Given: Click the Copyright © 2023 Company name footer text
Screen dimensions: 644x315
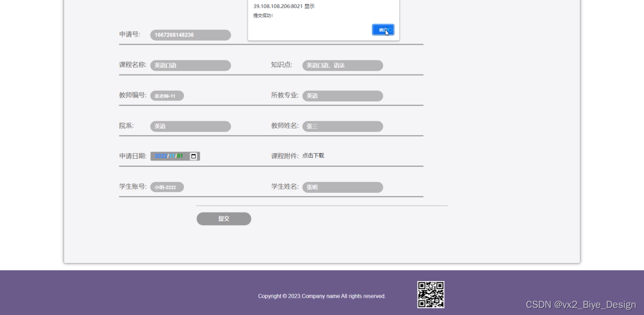Looking at the screenshot, I should (x=322, y=296).
